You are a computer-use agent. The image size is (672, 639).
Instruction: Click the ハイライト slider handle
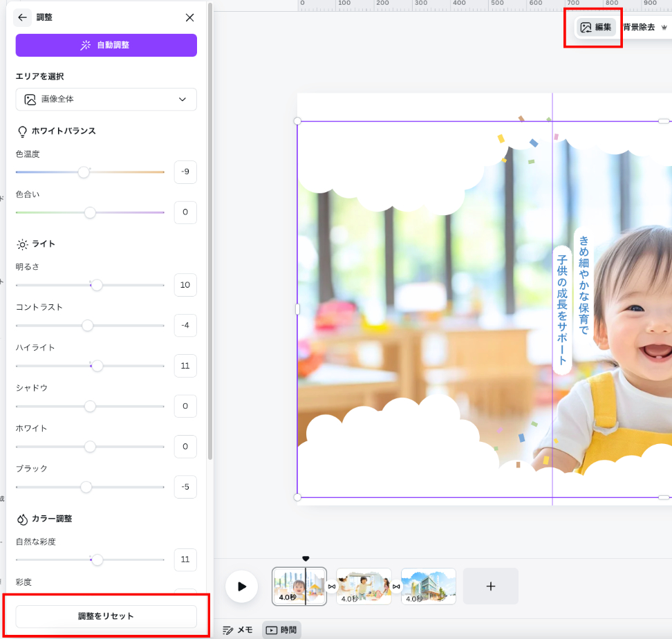pyautogui.click(x=97, y=366)
